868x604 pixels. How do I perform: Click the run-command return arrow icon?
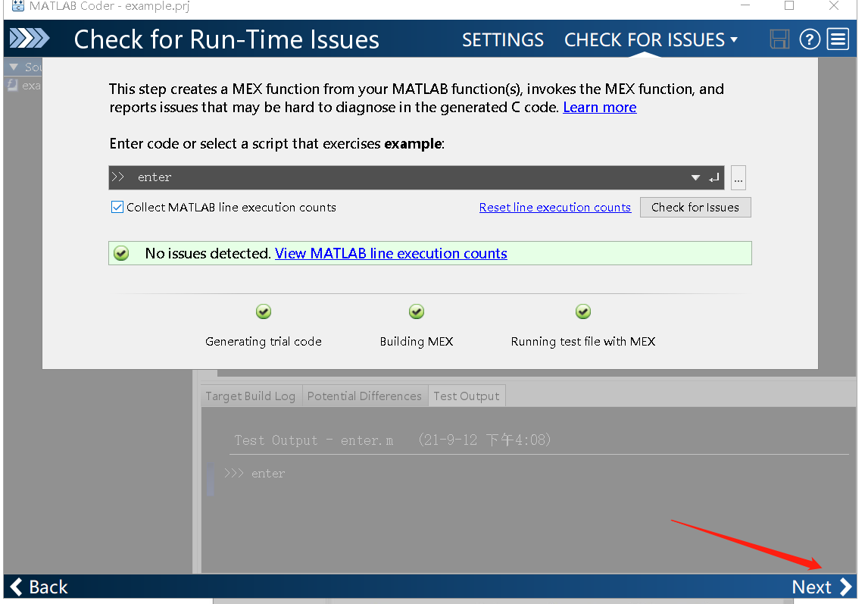coord(714,177)
